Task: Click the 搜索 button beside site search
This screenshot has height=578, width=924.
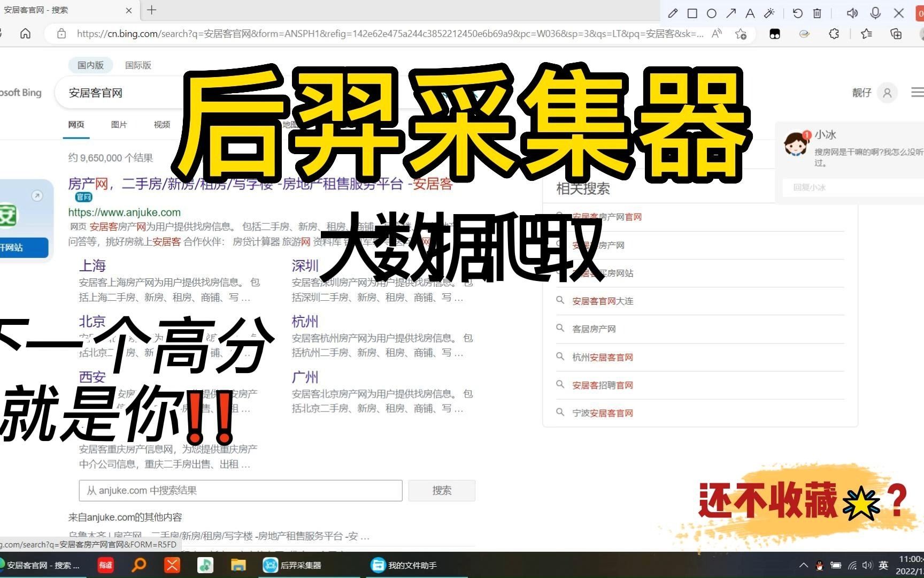Action: [x=442, y=490]
